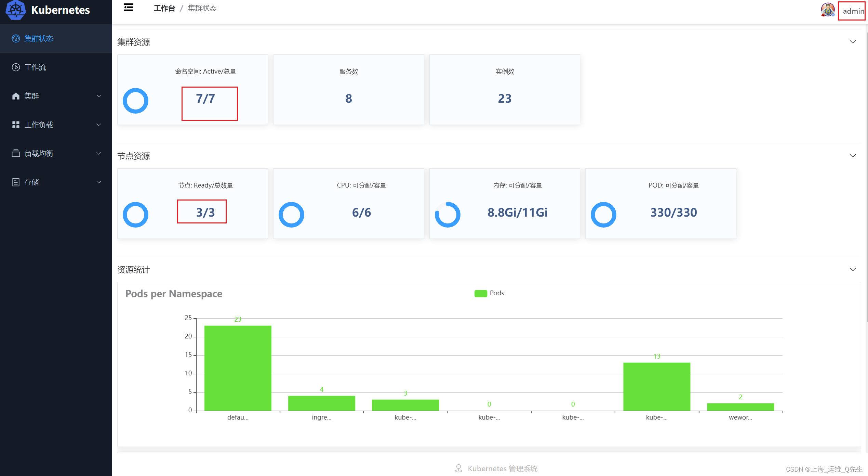Click the 3/3 node value
The image size is (868, 476).
coord(205,213)
